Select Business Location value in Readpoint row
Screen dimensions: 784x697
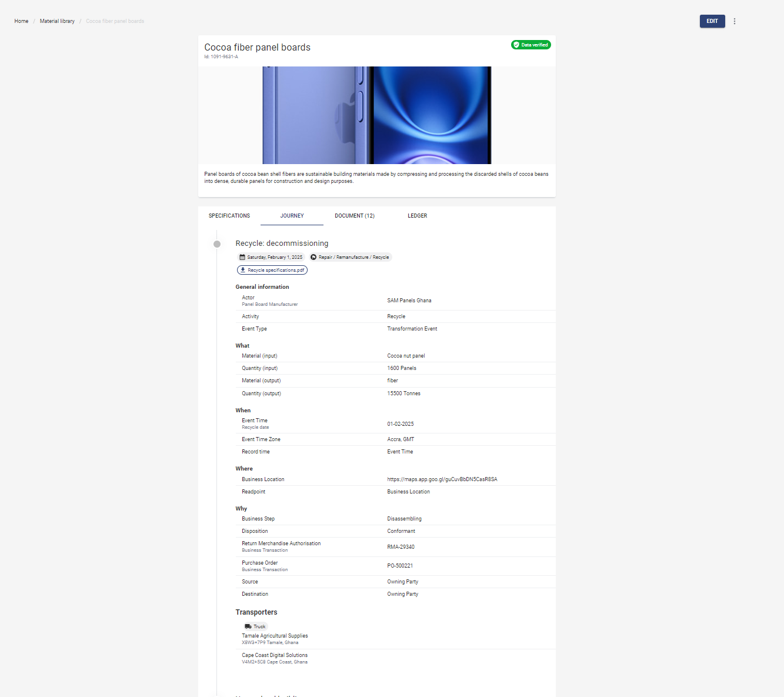(409, 492)
